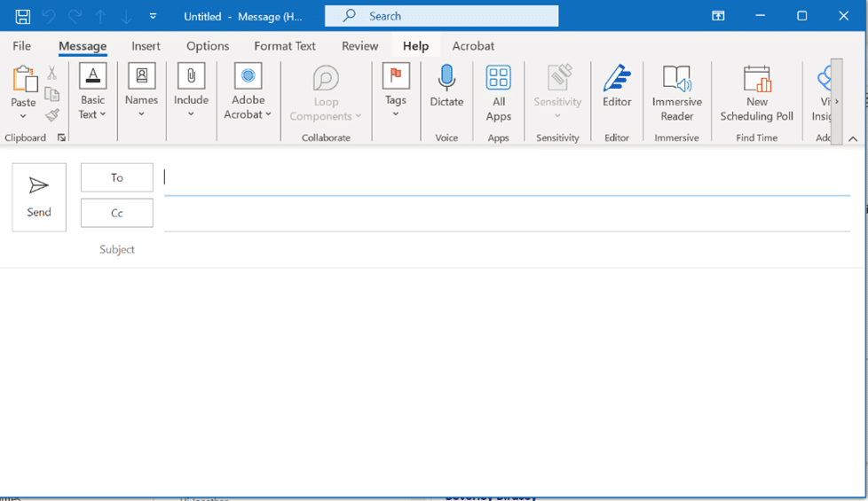Minimize the message window
This screenshot has height=501, width=868.
click(760, 16)
